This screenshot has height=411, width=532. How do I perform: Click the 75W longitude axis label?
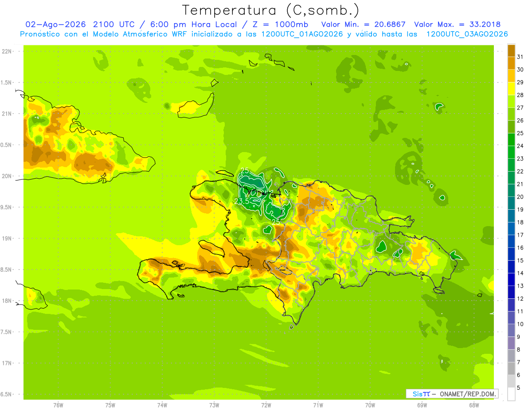[x=110, y=405]
